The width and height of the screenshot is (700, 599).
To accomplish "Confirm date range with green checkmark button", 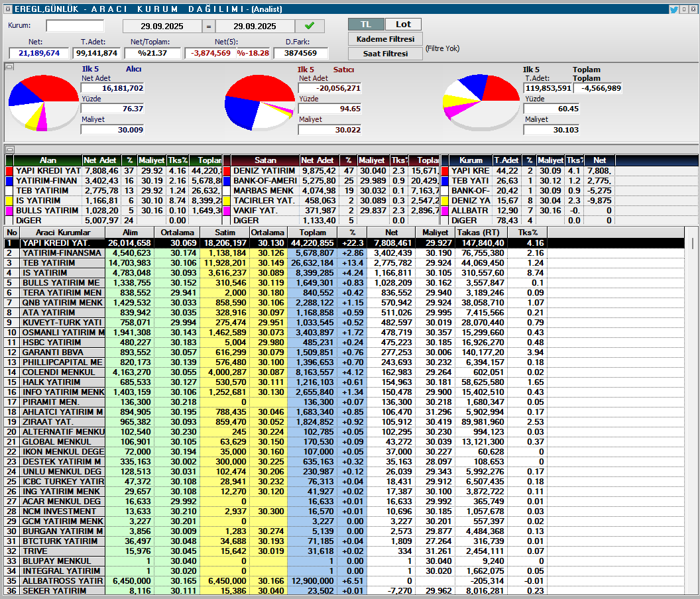I will [x=310, y=26].
